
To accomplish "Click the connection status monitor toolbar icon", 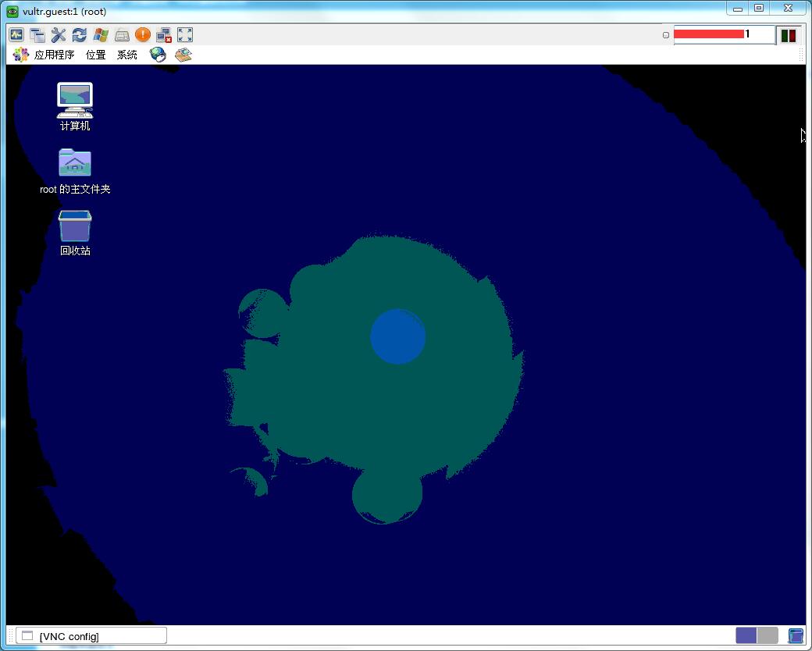I will [16, 34].
